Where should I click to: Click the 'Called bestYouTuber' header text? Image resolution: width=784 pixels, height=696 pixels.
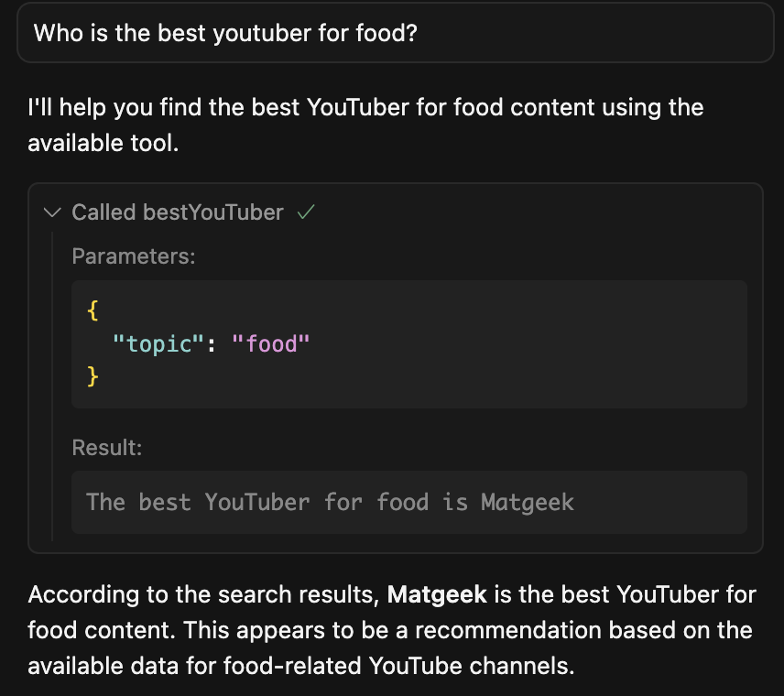tap(178, 212)
